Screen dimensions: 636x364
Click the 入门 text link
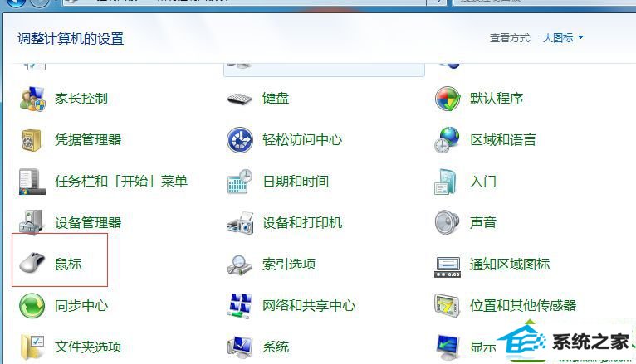click(x=483, y=182)
